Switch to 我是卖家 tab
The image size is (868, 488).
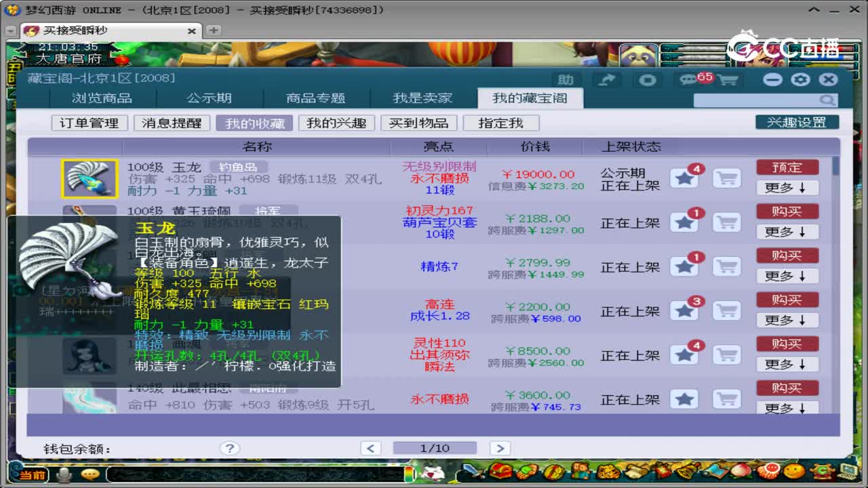coord(422,98)
